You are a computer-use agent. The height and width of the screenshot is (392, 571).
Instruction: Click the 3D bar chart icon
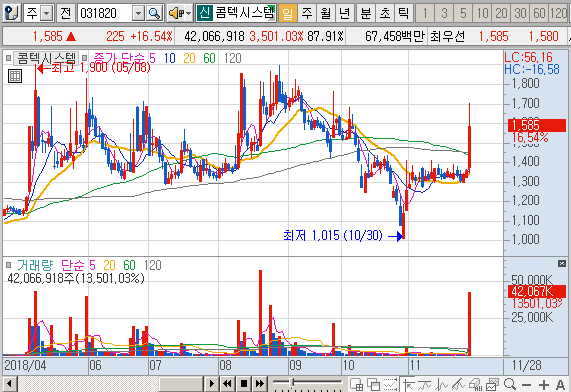point(476,384)
